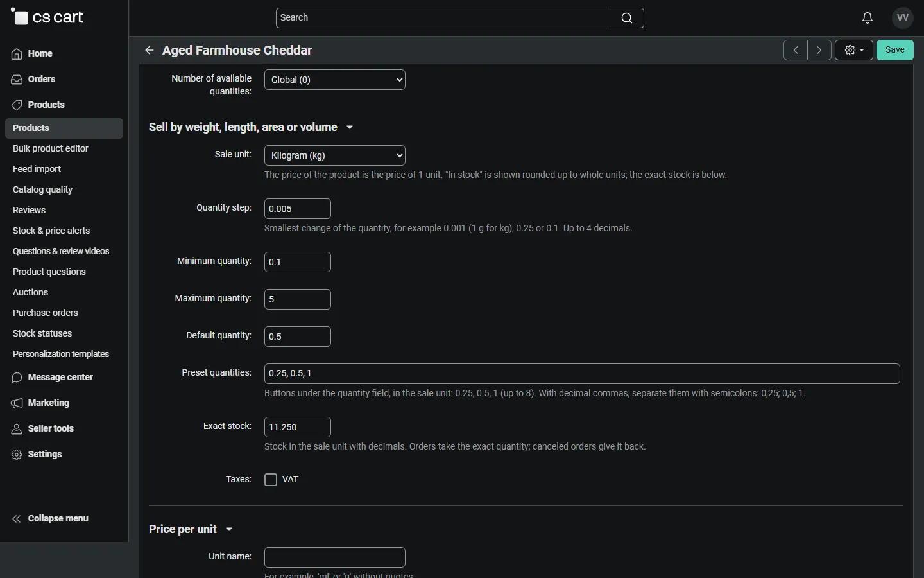Go to previous product with left chevron
Viewport: 924px width, 578px height.
796,50
